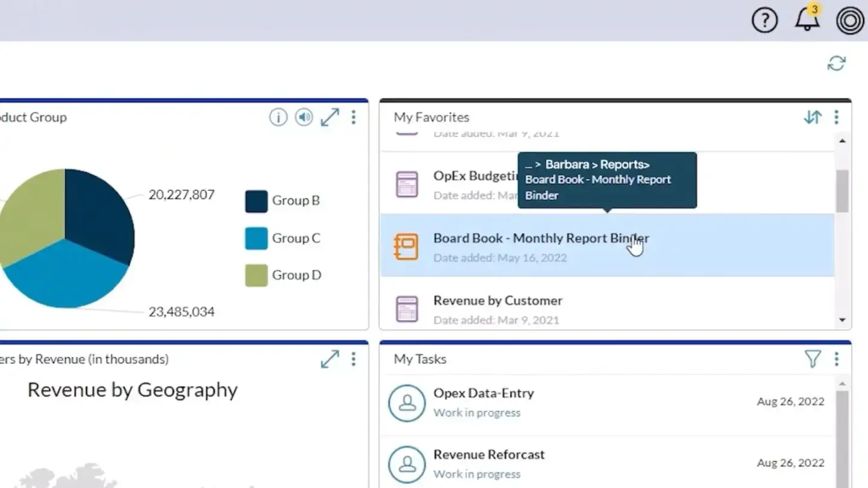The width and height of the screenshot is (868, 488).
Task: Open the Revenue by Customer favorite
Action: click(497, 300)
